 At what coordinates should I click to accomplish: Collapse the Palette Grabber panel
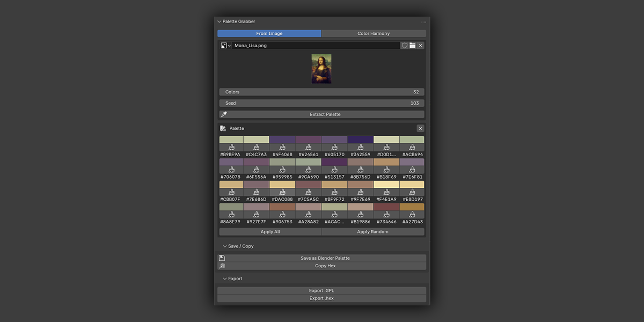coord(219,21)
